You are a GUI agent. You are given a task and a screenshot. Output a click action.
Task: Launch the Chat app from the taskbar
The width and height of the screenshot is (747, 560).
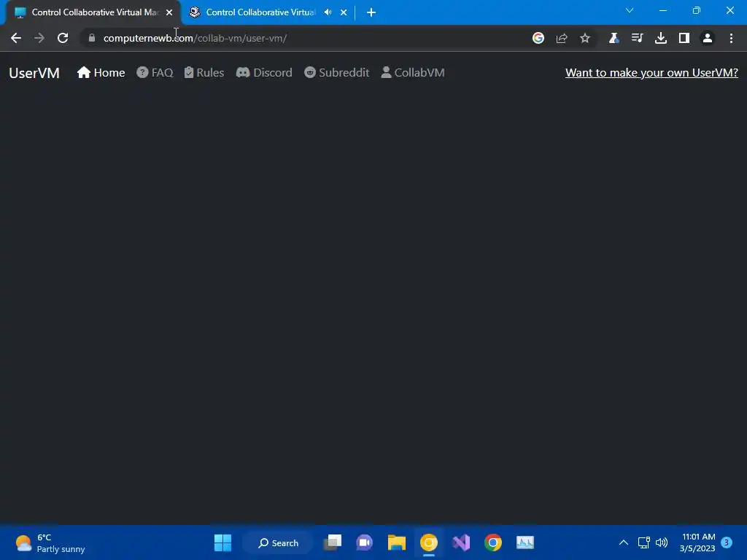[365, 542]
